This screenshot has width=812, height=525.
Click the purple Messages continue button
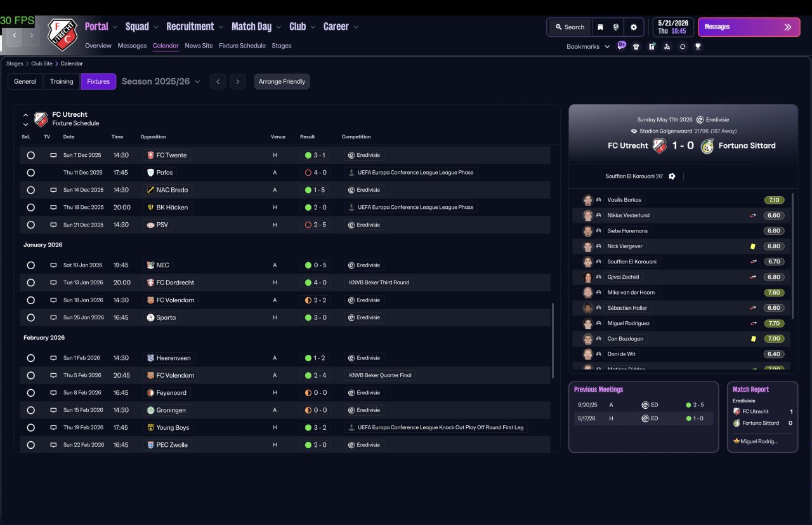point(749,27)
